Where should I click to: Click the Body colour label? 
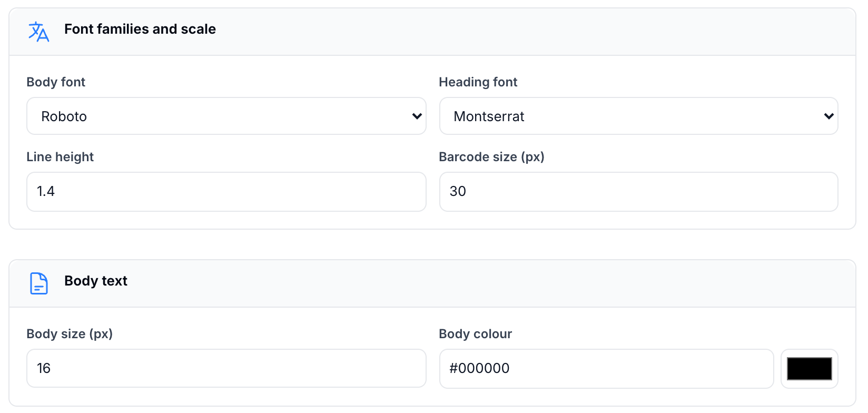click(x=476, y=334)
